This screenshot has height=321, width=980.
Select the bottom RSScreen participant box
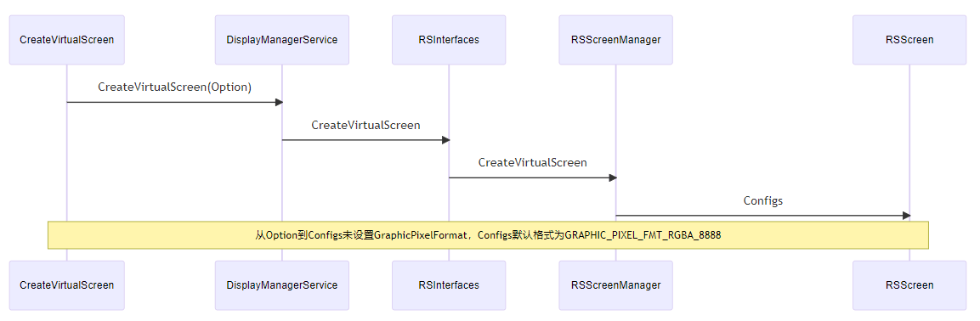[909, 285]
